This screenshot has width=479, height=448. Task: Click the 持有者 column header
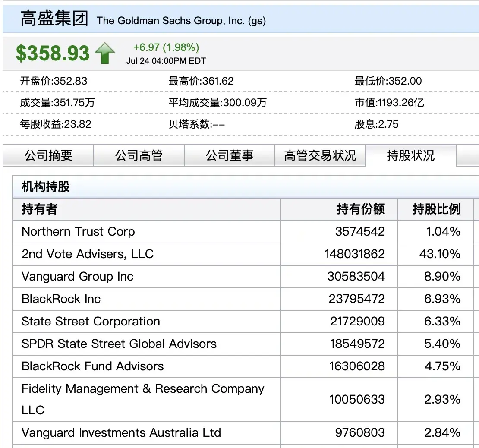(x=40, y=209)
